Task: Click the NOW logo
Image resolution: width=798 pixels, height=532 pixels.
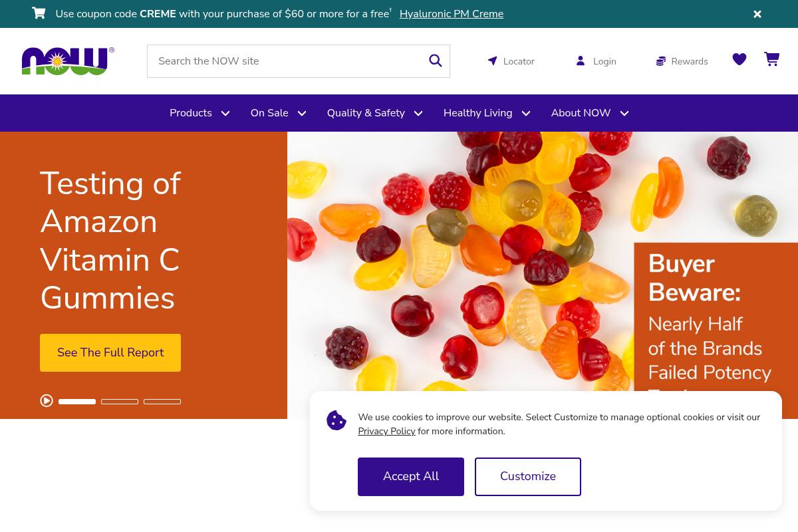Action: [68, 61]
